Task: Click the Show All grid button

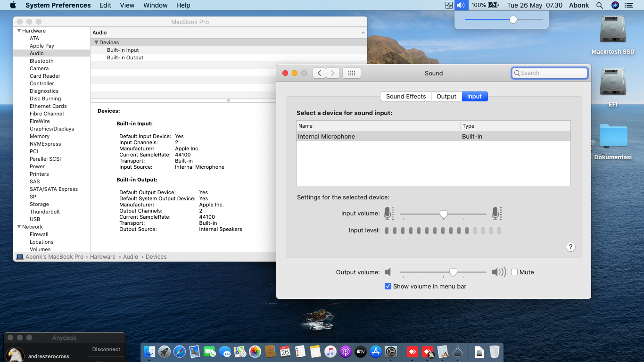Action: (x=351, y=73)
